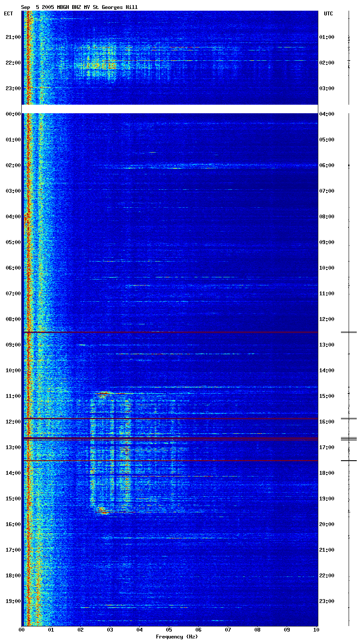Select the '01' frequency tick label
Image resolution: width=364 pixels, height=641 pixels.
click(51, 630)
